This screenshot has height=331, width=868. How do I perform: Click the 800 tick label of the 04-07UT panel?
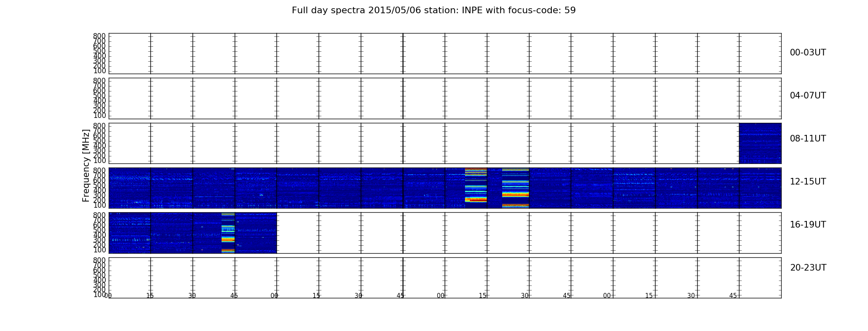point(99,81)
